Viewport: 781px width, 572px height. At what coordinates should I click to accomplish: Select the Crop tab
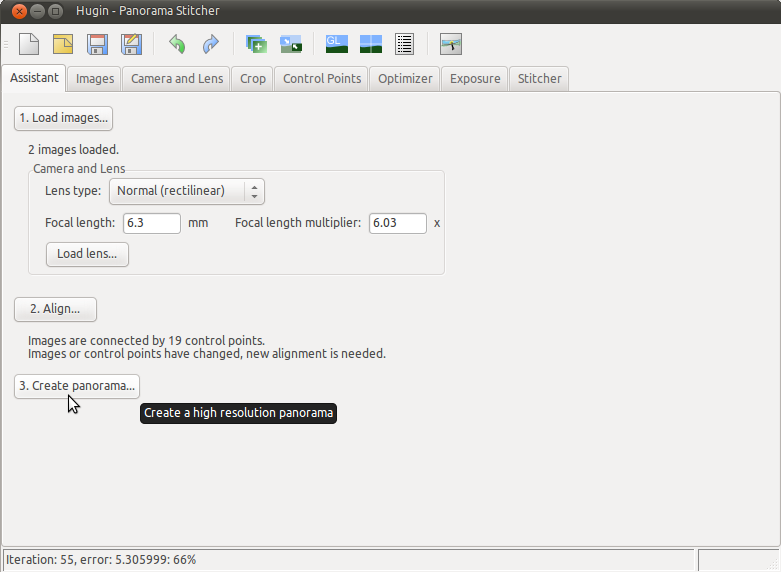(x=253, y=79)
